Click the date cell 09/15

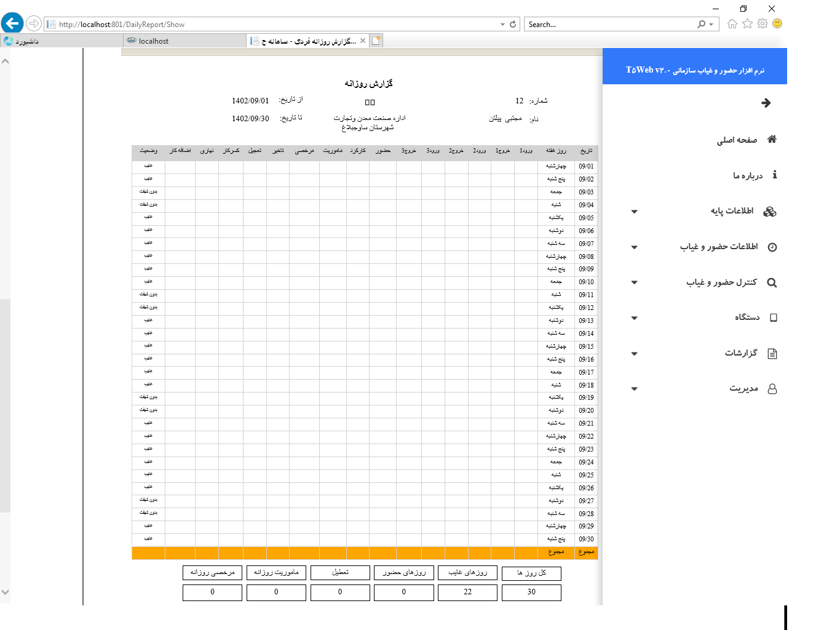click(586, 347)
